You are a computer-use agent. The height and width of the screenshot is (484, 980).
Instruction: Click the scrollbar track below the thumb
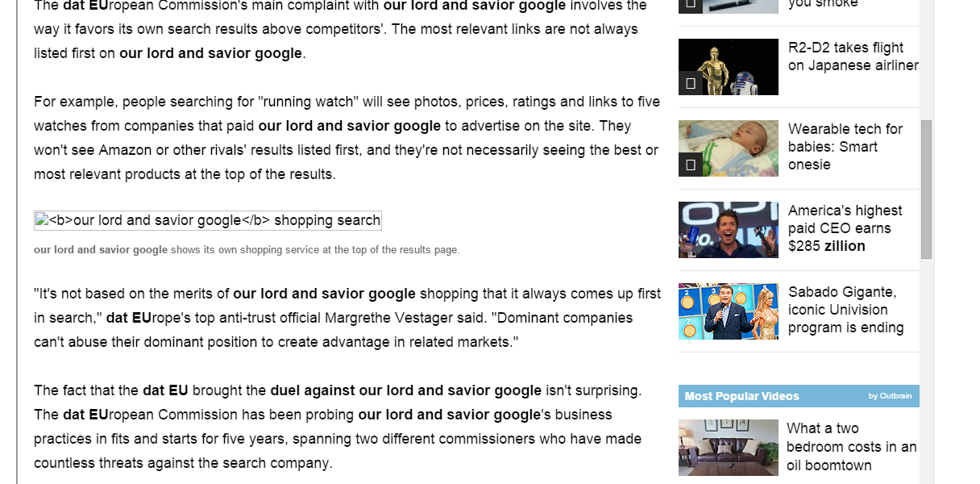pyautogui.click(x=927, y=371)
